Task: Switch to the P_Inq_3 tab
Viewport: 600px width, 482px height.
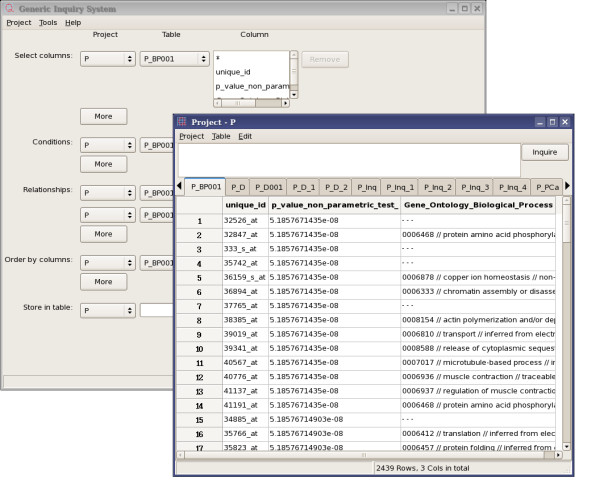Action: tap(475, 187)
